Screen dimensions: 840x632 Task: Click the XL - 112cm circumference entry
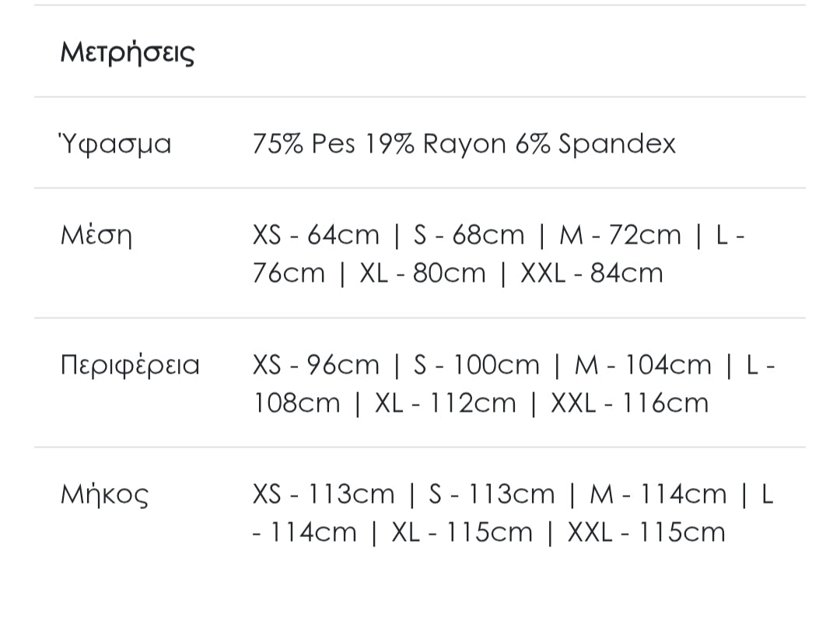tap(445, 403)
